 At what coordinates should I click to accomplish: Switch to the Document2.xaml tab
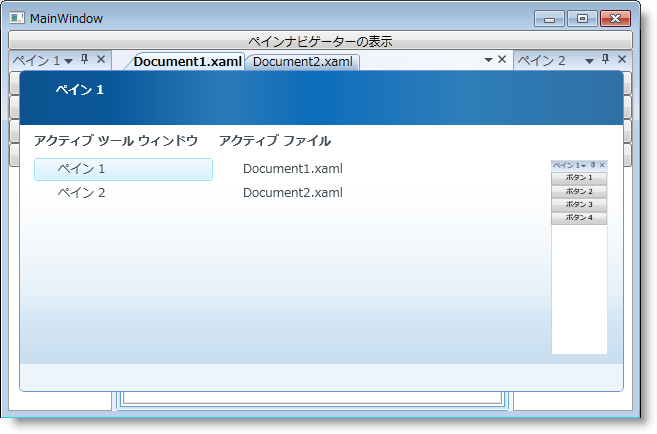(x=303, y=62)
